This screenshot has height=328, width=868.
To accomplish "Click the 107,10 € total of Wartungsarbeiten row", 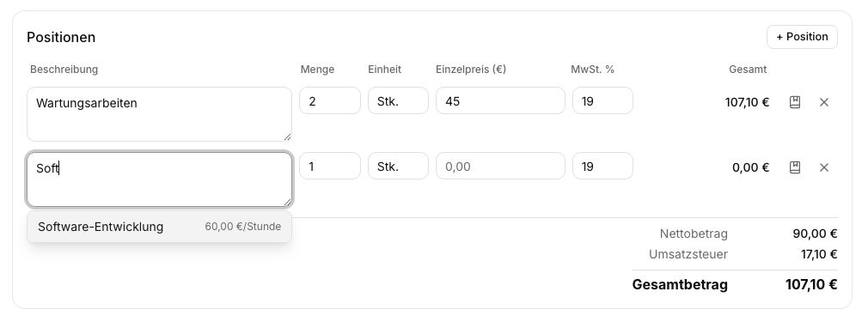I will tap(747, 102).
